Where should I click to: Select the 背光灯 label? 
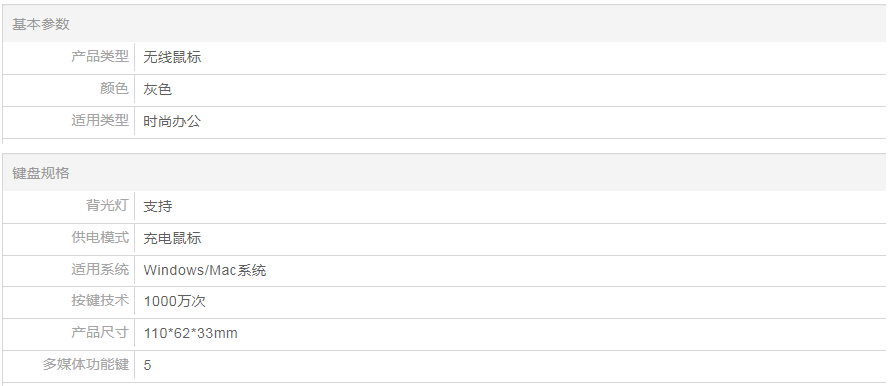[x=107, y=205]
